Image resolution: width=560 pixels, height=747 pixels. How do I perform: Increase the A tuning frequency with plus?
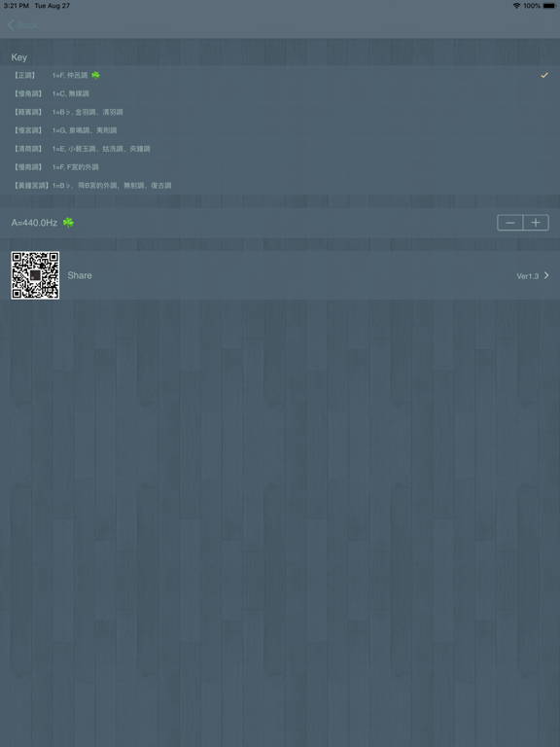[536, 223]
